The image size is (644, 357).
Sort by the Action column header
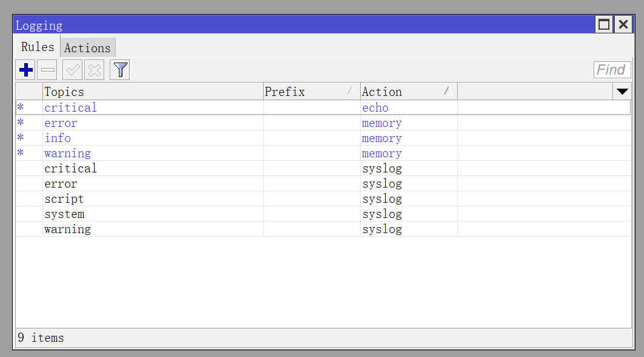[409, 91]
